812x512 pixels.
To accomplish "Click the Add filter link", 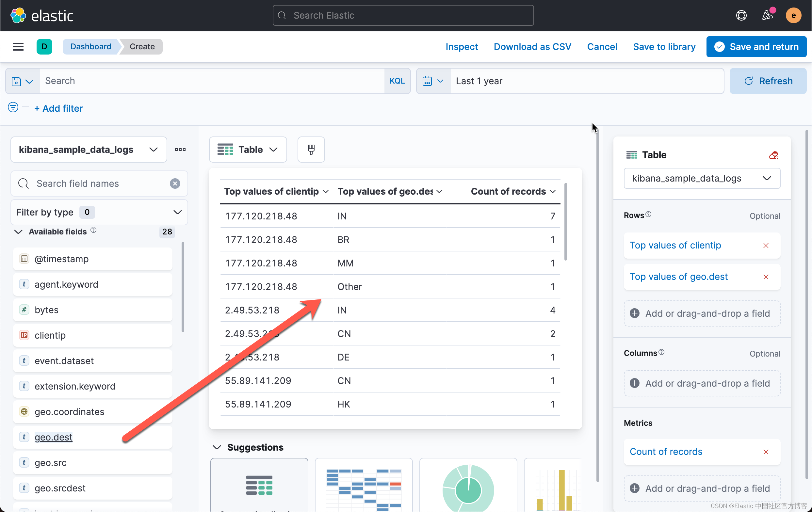I will (58, 108).
